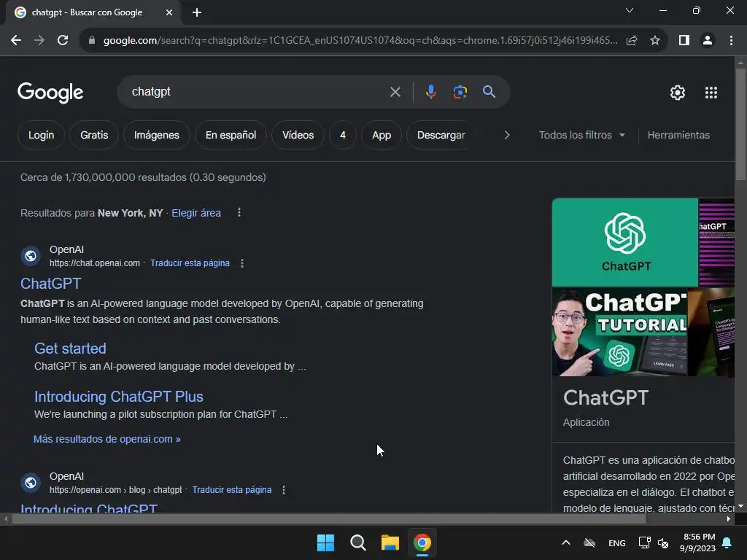Click the scrollbar down arrow
The width and height of the screenshot is (747, 560).
(740, 507)
